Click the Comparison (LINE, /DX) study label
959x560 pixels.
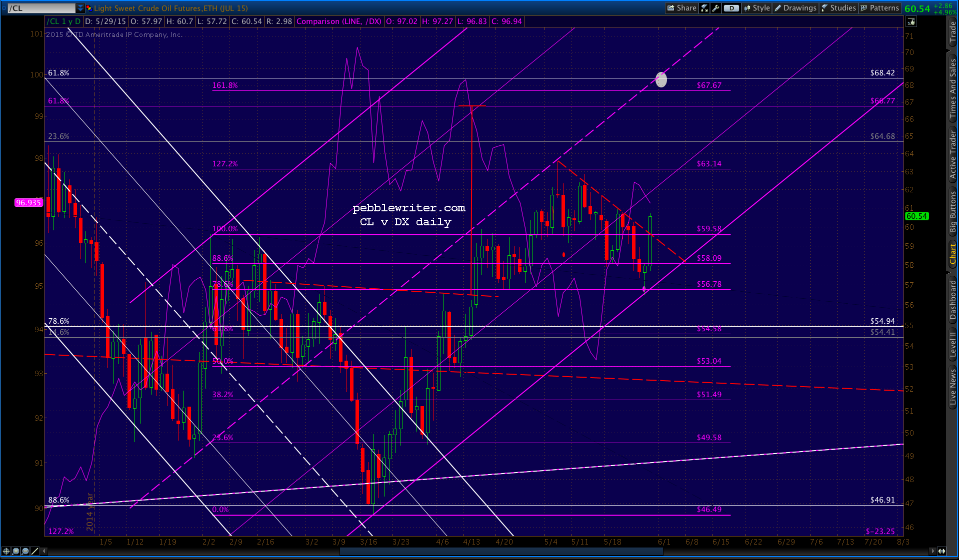click(x=338, y=21)
